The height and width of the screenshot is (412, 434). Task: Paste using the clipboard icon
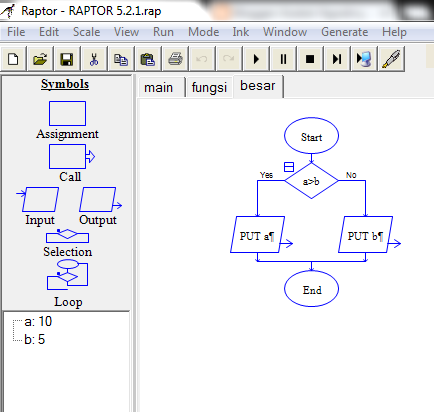[x=148, y=59]
